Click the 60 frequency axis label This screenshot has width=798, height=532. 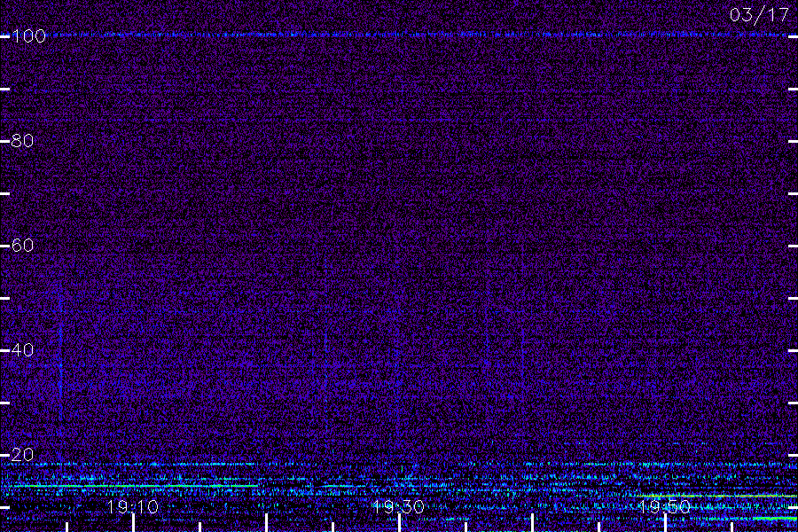[22, 246]
